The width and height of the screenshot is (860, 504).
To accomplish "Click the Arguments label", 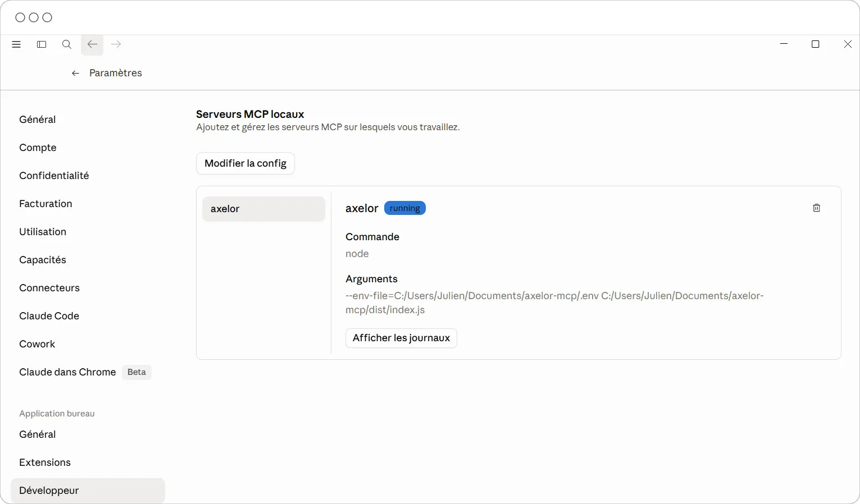I will [371, 279].
